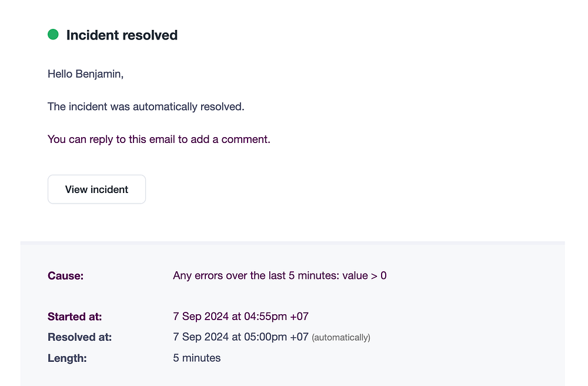Click the "Started at:" label
Viewport: 588px width, 386px height.
tap(75, 317)
